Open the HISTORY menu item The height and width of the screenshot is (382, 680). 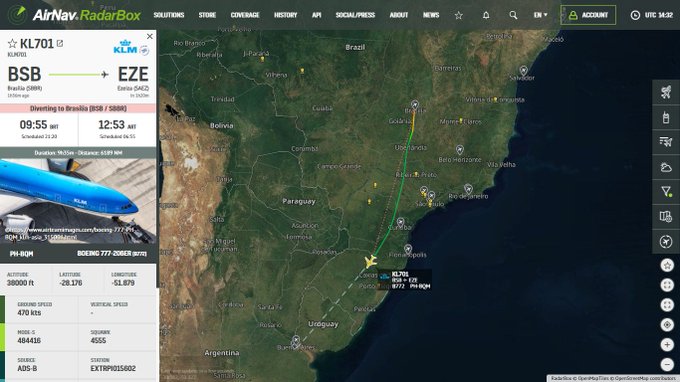click(x=285, y=15)
